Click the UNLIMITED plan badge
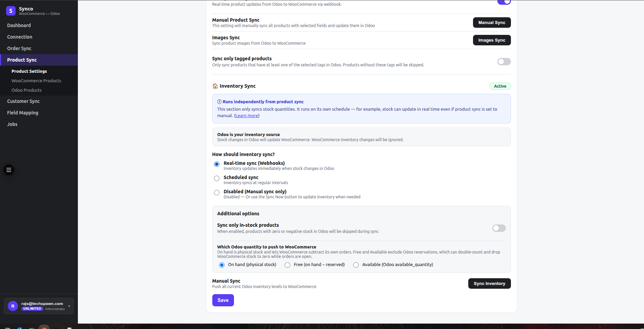The width and height of the screenshot is (644, 329). point(32,309)
